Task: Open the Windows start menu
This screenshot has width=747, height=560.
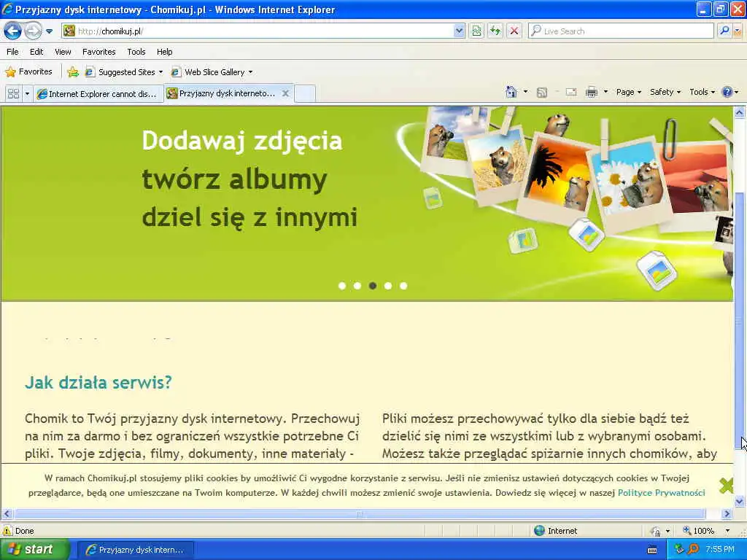Action: [x=34, y=549]
